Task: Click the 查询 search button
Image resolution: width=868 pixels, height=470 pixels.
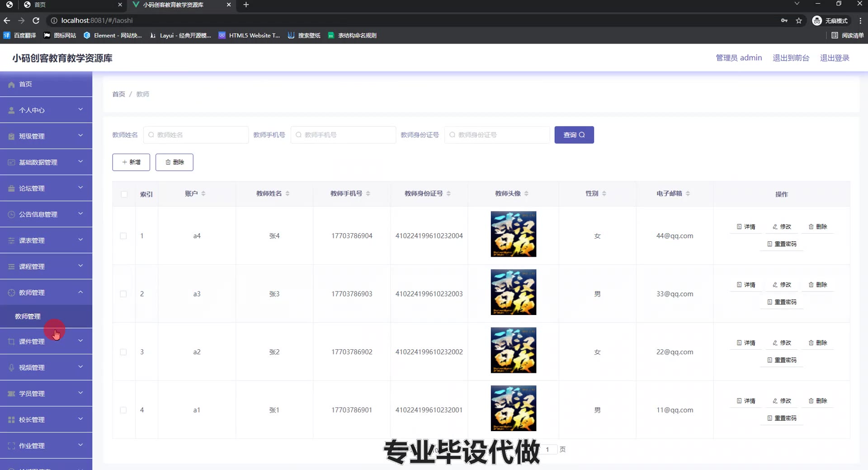Action: [x=574, y=135]
